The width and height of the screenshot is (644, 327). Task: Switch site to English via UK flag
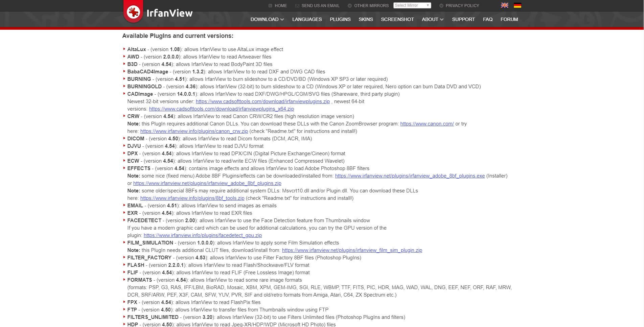coord(504,5)
